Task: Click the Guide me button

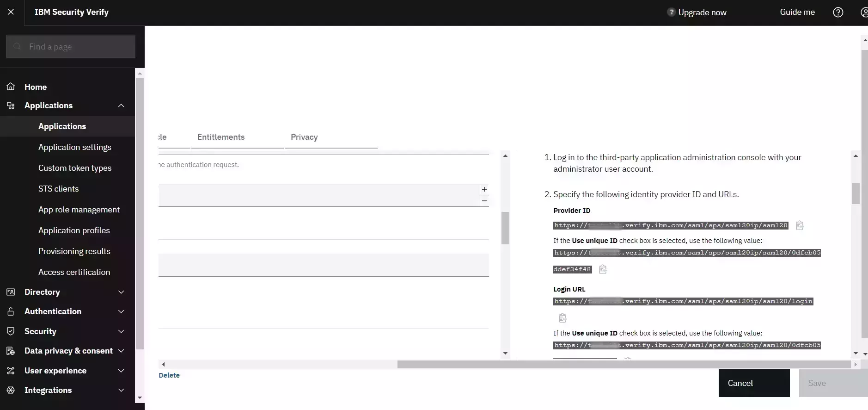Action: [797, 12]
